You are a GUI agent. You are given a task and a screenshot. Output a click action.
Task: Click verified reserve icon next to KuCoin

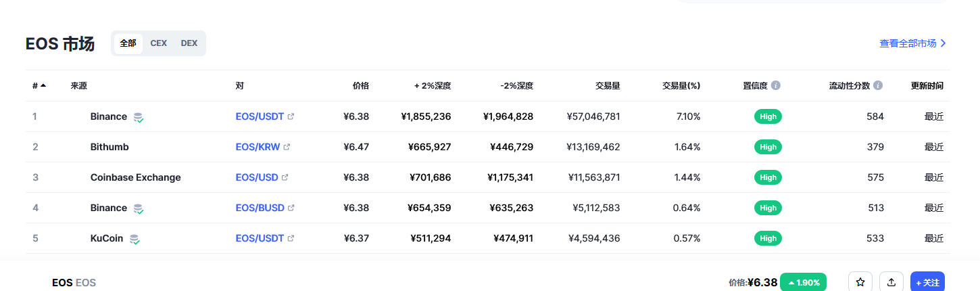point(134,239)
